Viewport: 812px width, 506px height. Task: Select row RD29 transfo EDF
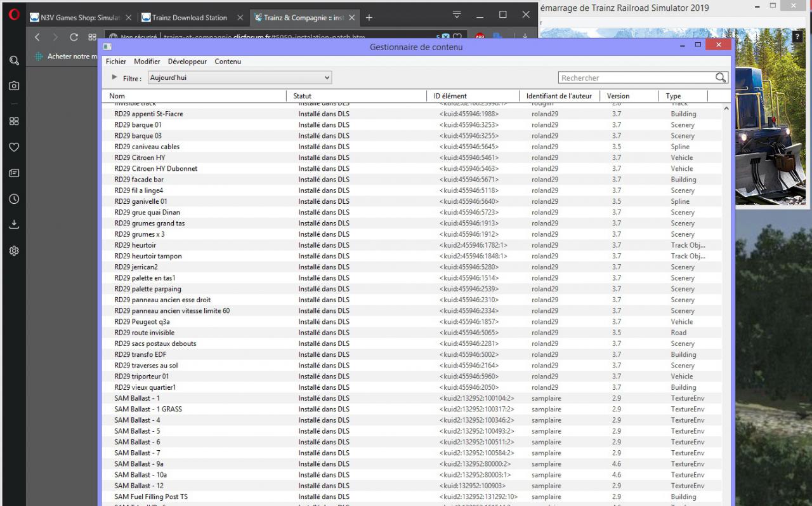tap(412, 355)
